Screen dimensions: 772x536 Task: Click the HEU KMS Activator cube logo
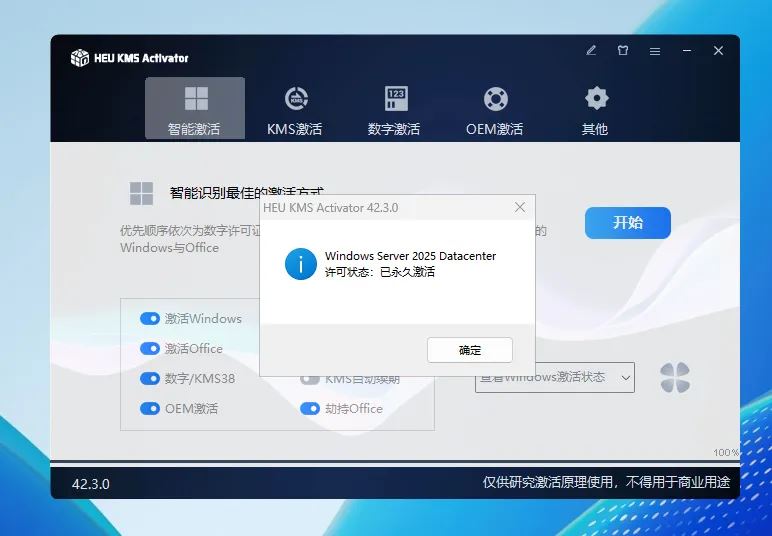80,58
